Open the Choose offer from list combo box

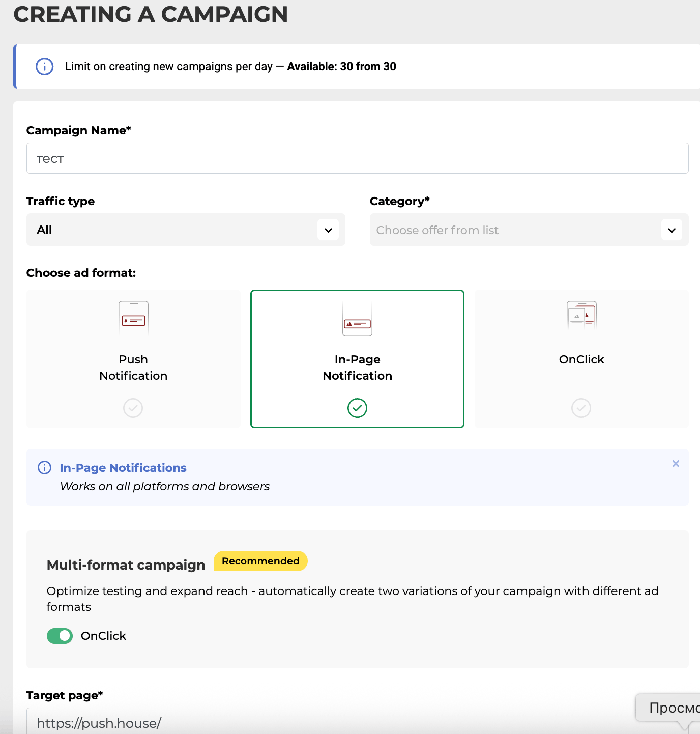click(514, 230)
